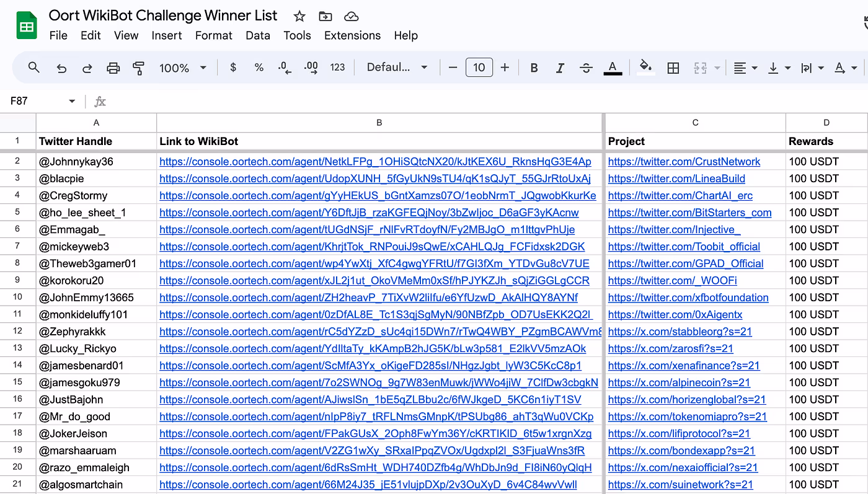Screen dimensions: 868x494
Task: Redo the last action
Action: (x=87, y=68)
